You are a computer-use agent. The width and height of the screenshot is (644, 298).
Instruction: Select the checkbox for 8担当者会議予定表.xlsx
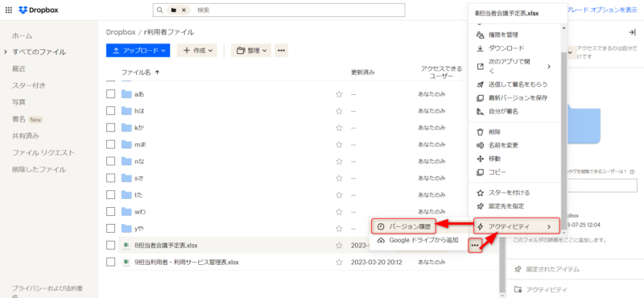click(x=110, y=246)
